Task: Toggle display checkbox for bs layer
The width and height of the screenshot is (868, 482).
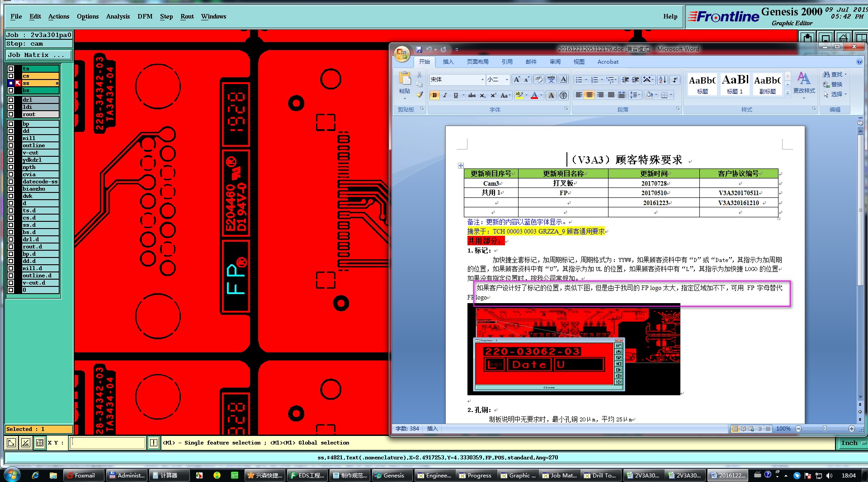Action: [x=11, y=90]
